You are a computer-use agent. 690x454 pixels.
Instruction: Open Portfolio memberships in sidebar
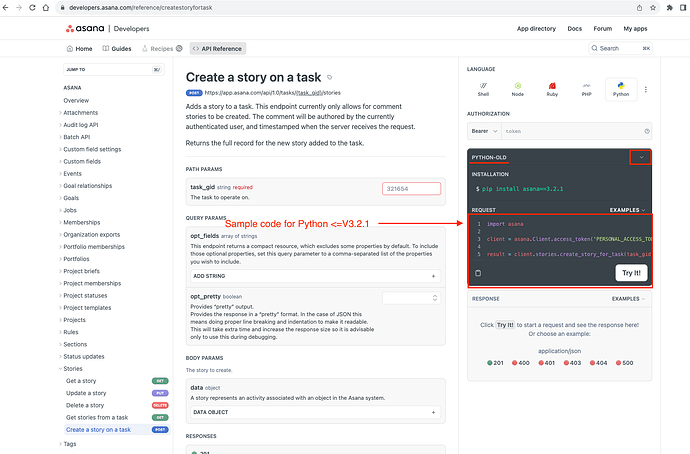(94, 247)
